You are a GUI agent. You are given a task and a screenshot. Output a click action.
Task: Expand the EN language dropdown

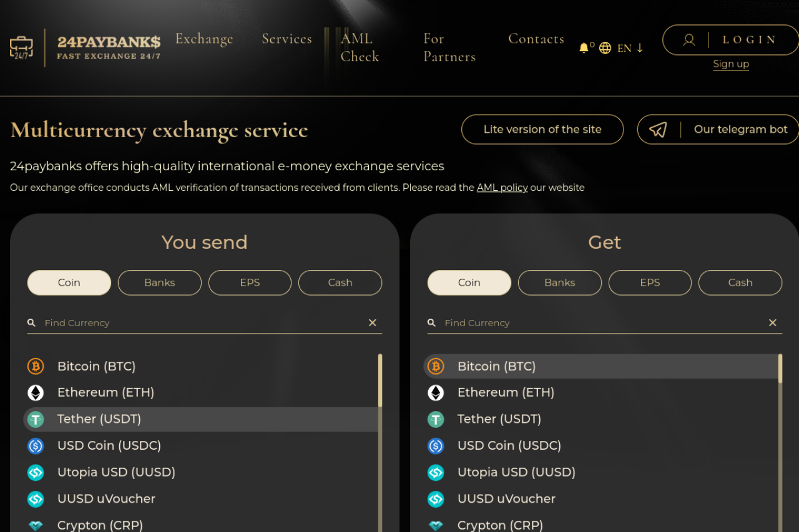(x=630, y=48)
